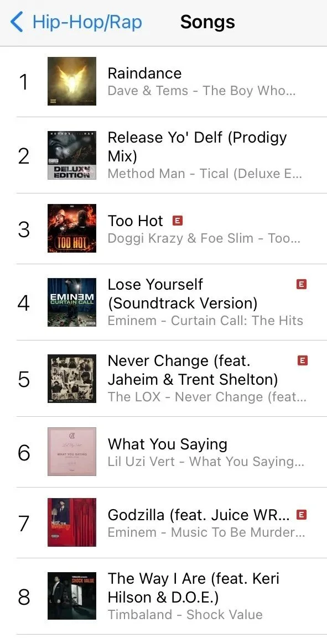This screenshot has height=644, width=327.
Task: Tap the explicit badge on Never Change
Action: tap(302, 360)
